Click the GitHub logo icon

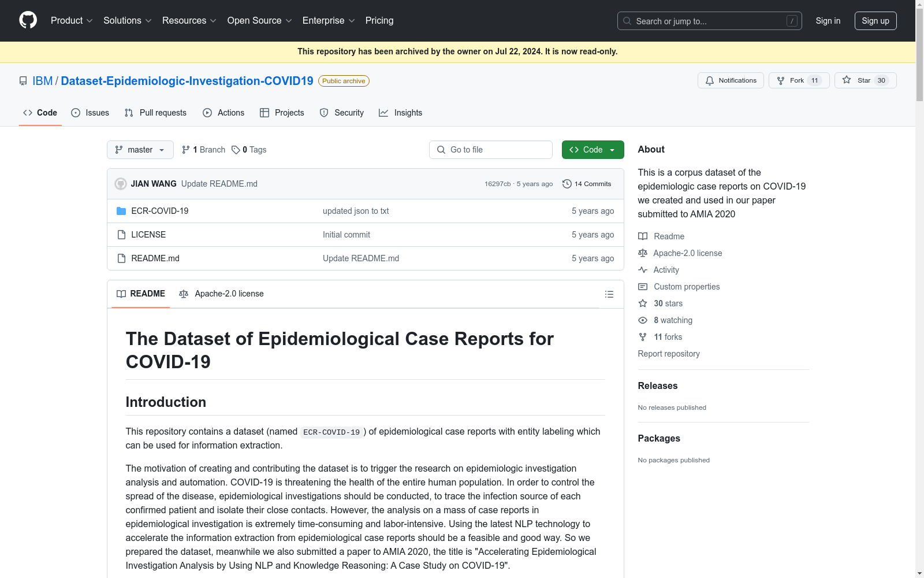[x=28, y=20]
